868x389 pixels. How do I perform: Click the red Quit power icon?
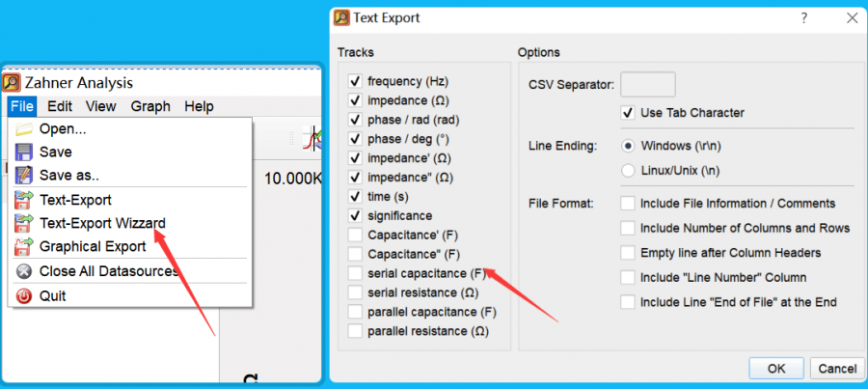(24, 295)
